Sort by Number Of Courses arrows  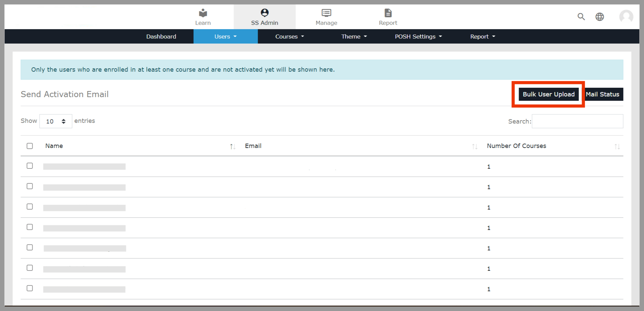coord(617,146)
